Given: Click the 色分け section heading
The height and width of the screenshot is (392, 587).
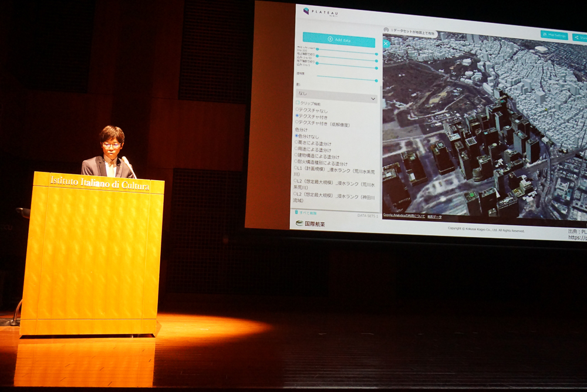Looking at the screenshot, I should point(301,130).
